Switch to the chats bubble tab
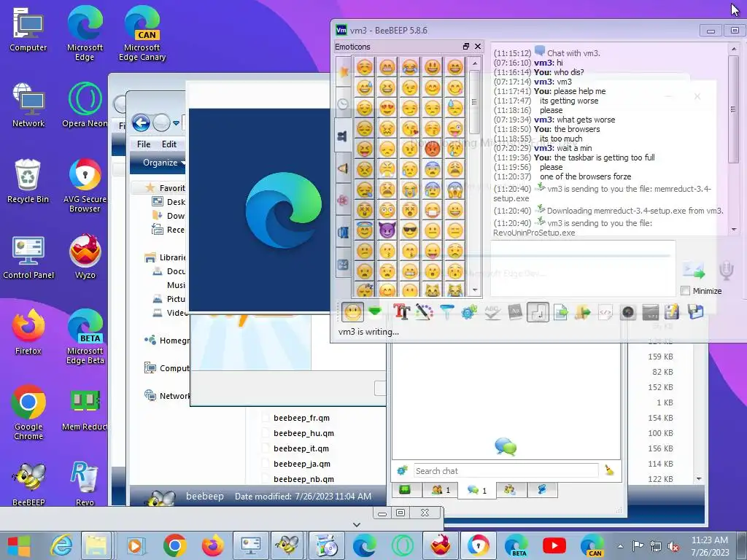 point(477,490)
